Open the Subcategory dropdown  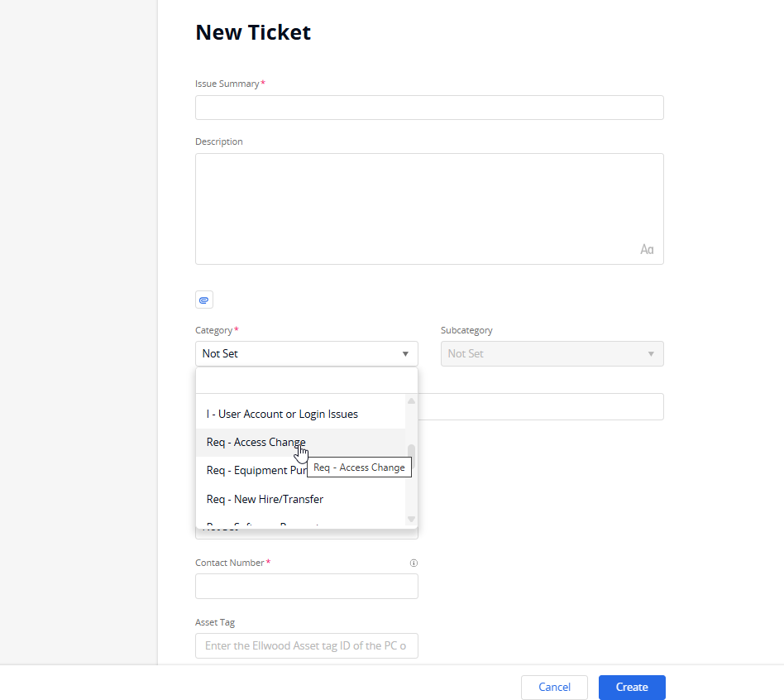pyautogui.click(x=552, y=354)
